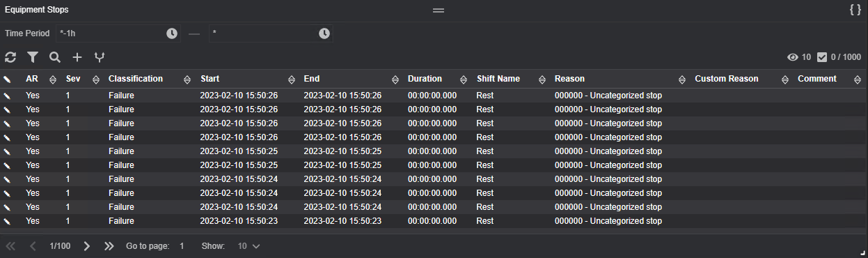Click the Equipment Stops panel title

[x=37, y=10]
